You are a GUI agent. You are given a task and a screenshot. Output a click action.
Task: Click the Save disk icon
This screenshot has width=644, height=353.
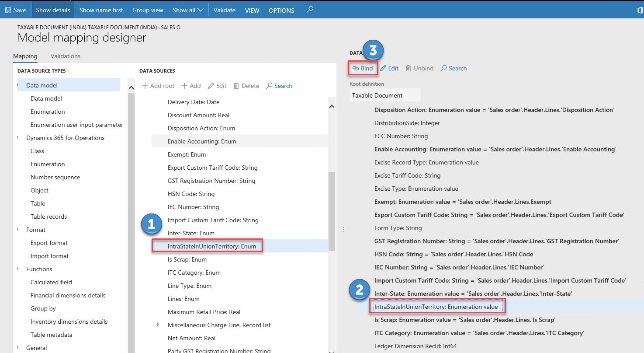coord(8,10)
